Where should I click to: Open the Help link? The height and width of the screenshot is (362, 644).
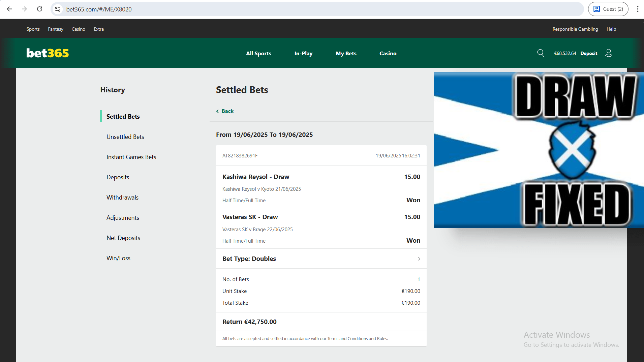(611, 29)
